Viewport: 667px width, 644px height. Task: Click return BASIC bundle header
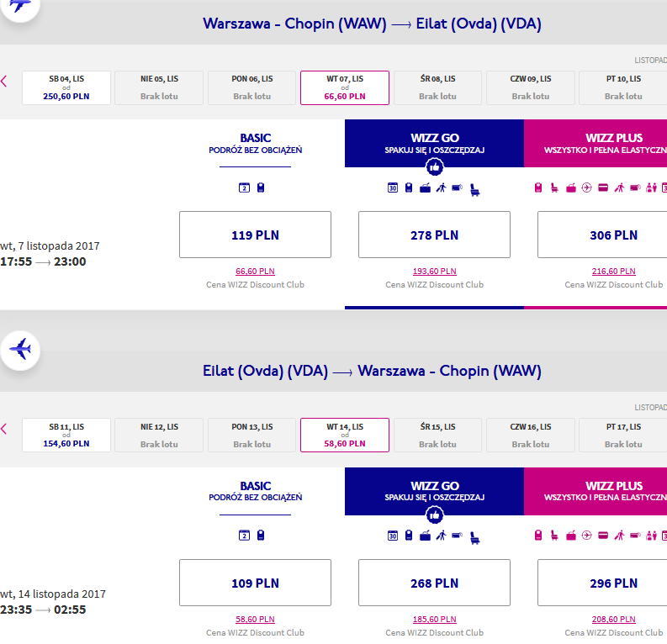point(255,491)
